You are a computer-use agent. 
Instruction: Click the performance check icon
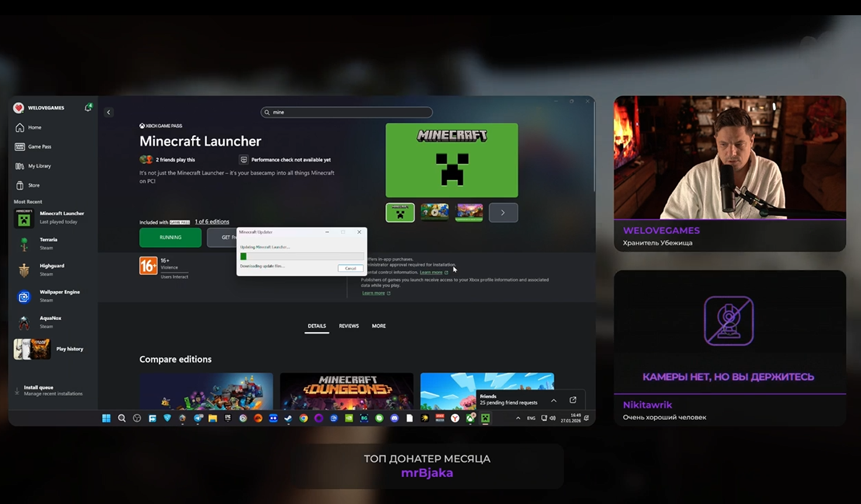[x=244, y=159]
